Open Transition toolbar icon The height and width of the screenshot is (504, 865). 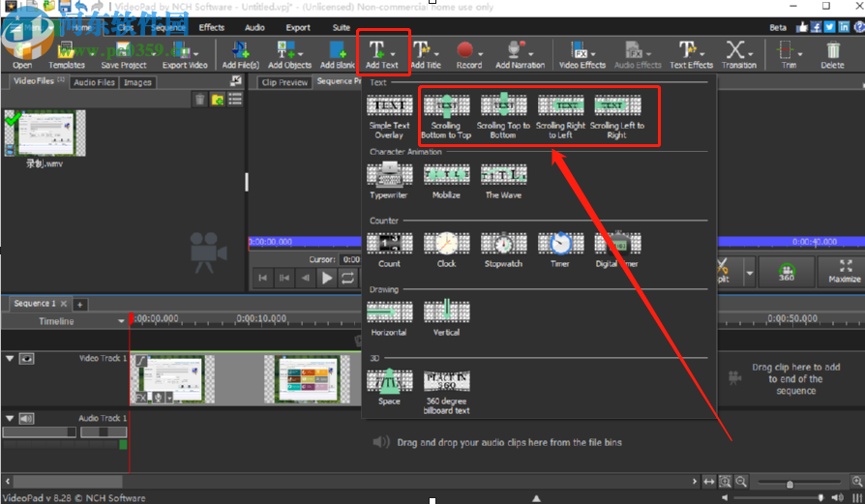pyautogui.click(x=734, y=49)
